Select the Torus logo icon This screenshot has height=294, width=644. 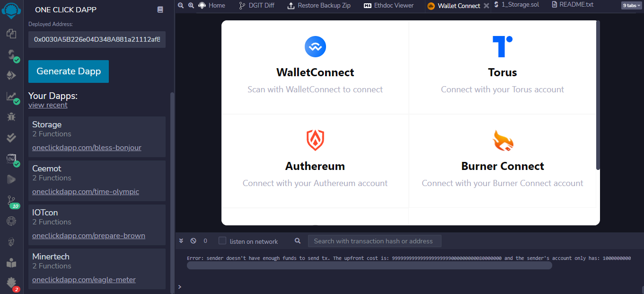click(503, 46)
